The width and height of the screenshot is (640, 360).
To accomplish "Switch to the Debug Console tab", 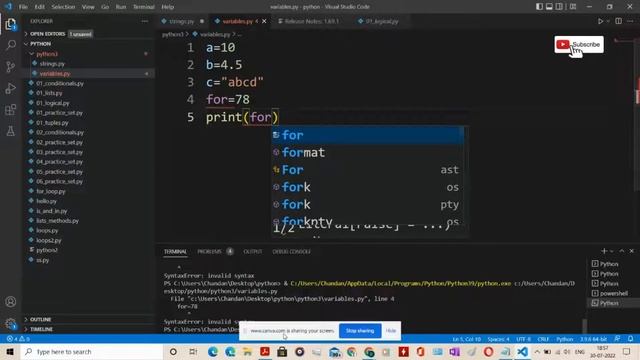I will click(291, 251).
